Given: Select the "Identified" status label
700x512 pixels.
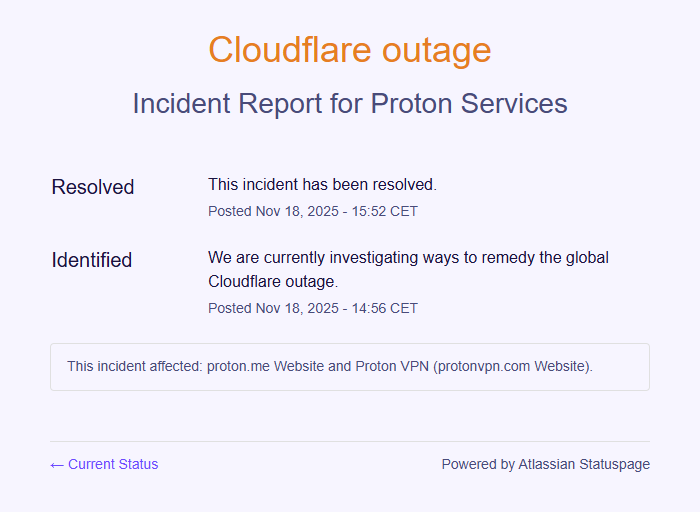Looking at the screenshot, I should tap(92, 260).
